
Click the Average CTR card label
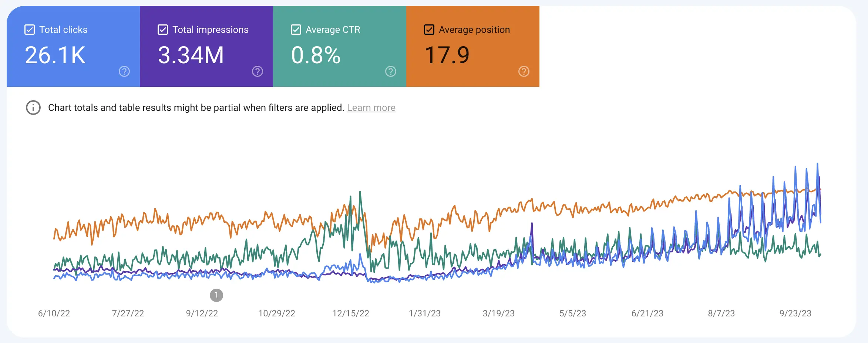pyautogui.click(x=333, y=30)
